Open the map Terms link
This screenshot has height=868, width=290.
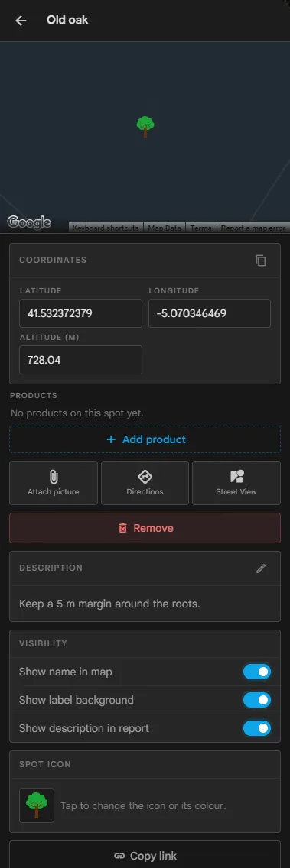click(200, 228)
